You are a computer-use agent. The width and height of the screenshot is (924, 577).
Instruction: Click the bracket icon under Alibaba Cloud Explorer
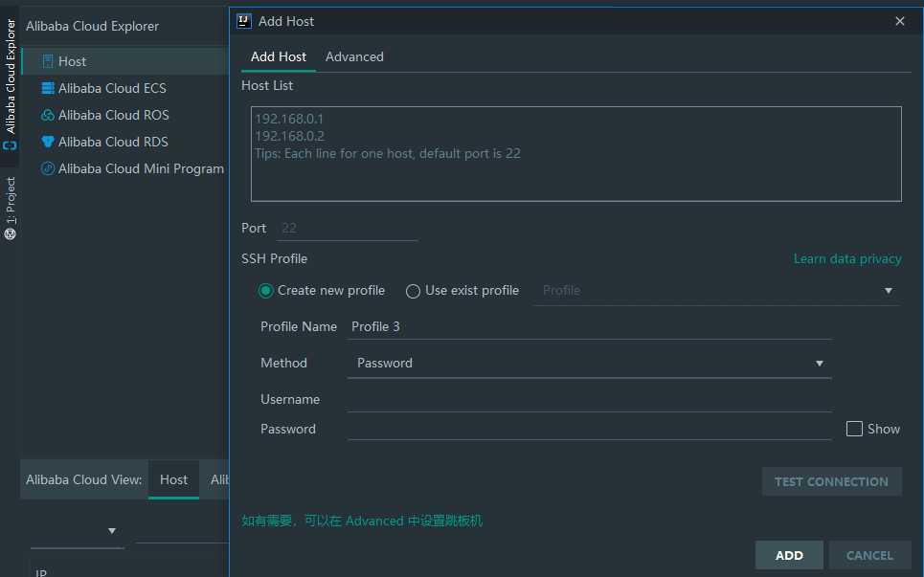click(x=10, y=145)
